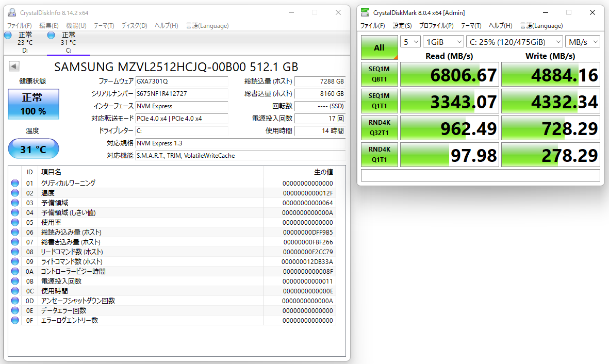Click the serial number field S675NF1R412727
Viewport: 609px width, 364px height.
(x=182, y=94)
